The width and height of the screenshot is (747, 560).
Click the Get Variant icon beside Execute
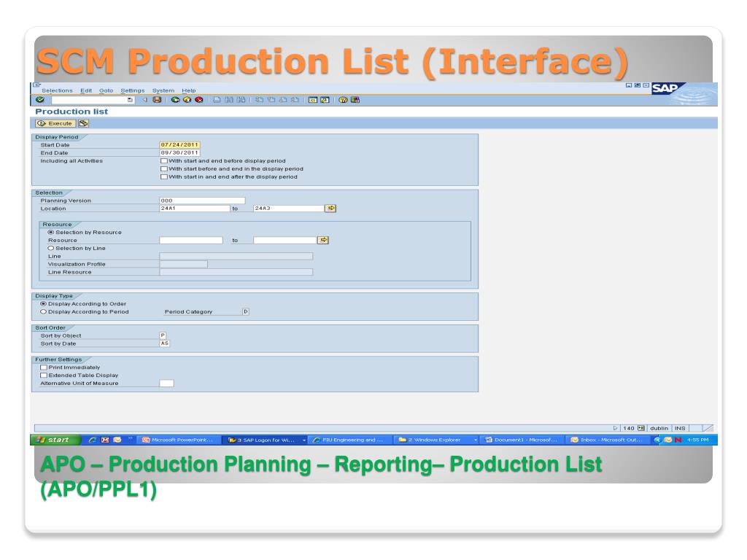[83, 123]
